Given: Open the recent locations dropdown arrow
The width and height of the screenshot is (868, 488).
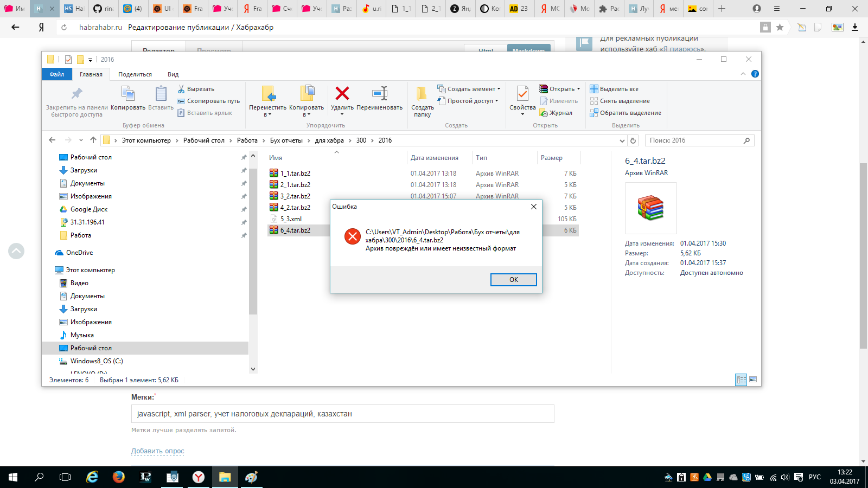Looking at the screenshot, I should (81, 140).
